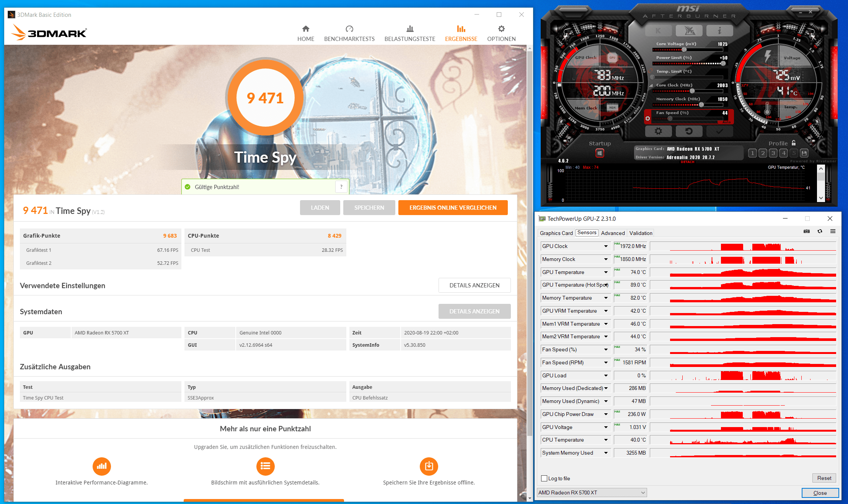Click the fan speed gear icon in Afterburner
This screenshot has height=504, width=848.
click(647, 118)
